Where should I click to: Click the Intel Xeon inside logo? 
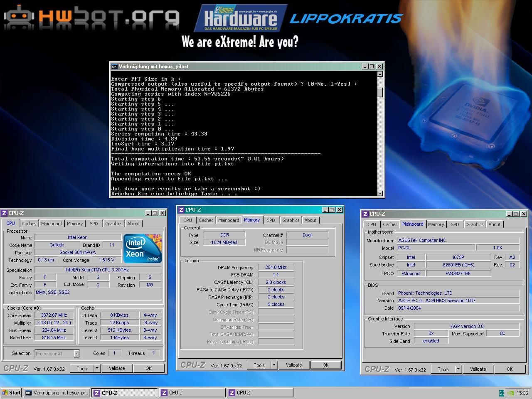(x=143, y=249)
